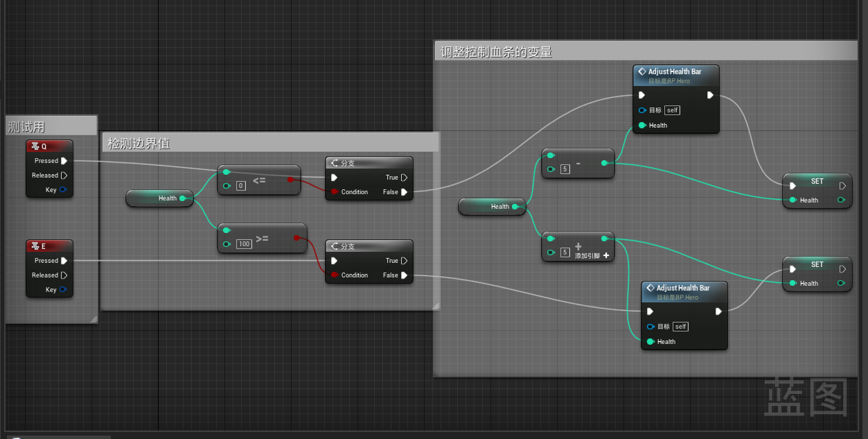Click Health output pin of lower SET node

point(841,283)
